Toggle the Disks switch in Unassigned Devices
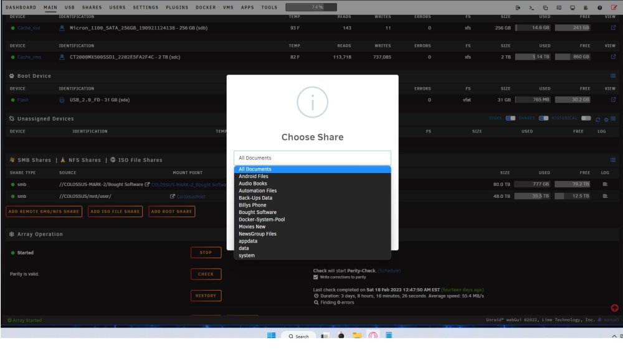 [511, 118]
